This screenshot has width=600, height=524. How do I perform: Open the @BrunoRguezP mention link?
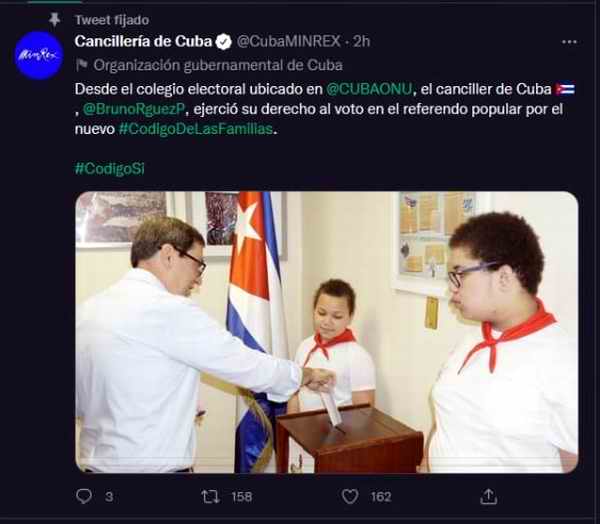pyautogui.click(x=134, y=109)
